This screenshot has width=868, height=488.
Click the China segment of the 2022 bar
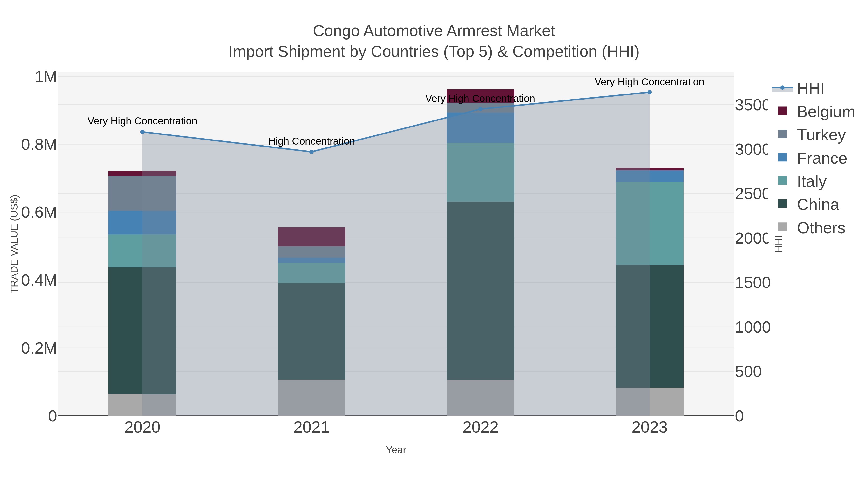(x=481, y=291)
